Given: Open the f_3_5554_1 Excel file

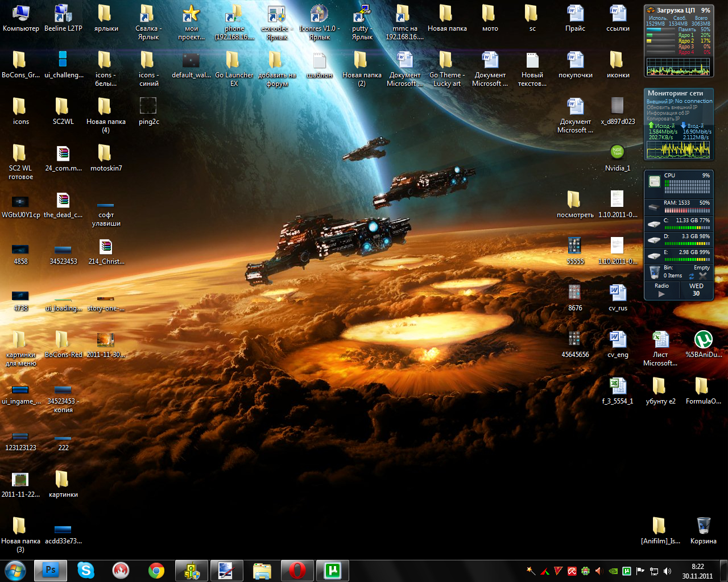Looking at the screenshot, I should coord(617,391).
